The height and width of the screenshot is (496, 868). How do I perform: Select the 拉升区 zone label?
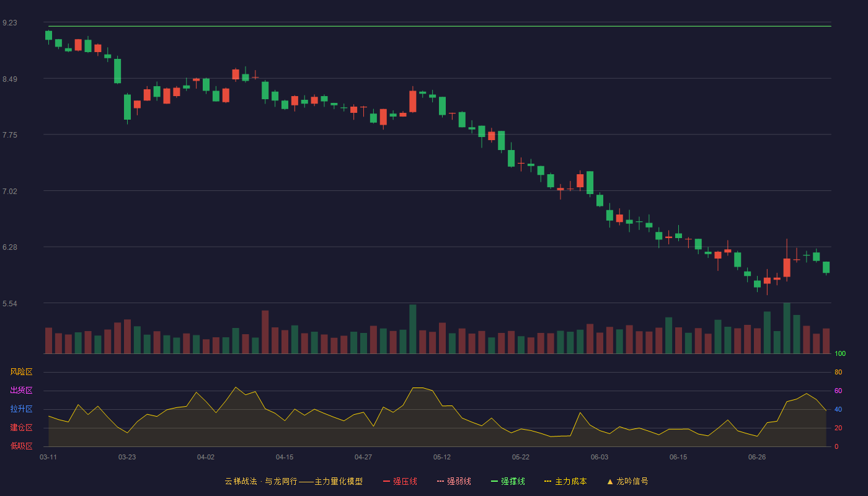click(x=21, y=409)
